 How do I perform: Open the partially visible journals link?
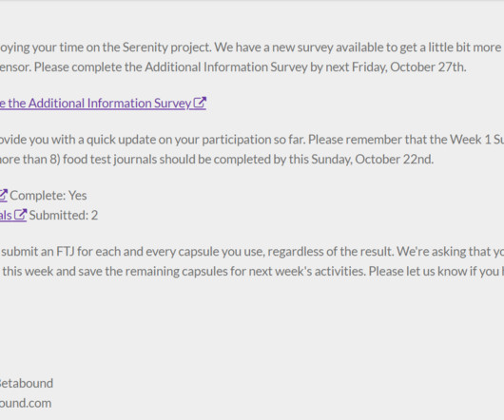(13, 215)
